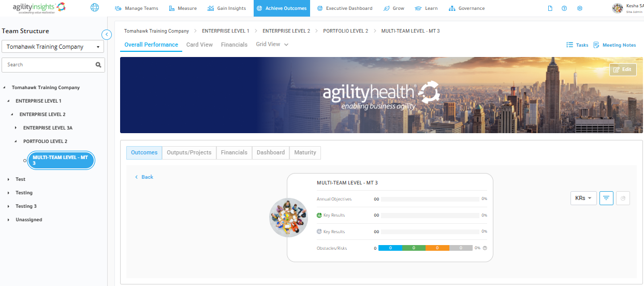Collapse the Team Structure sidebar arrow
Image resolution: width=644 pixels, height=286 pixels.
pyautogui.click(x=107, y=35)
